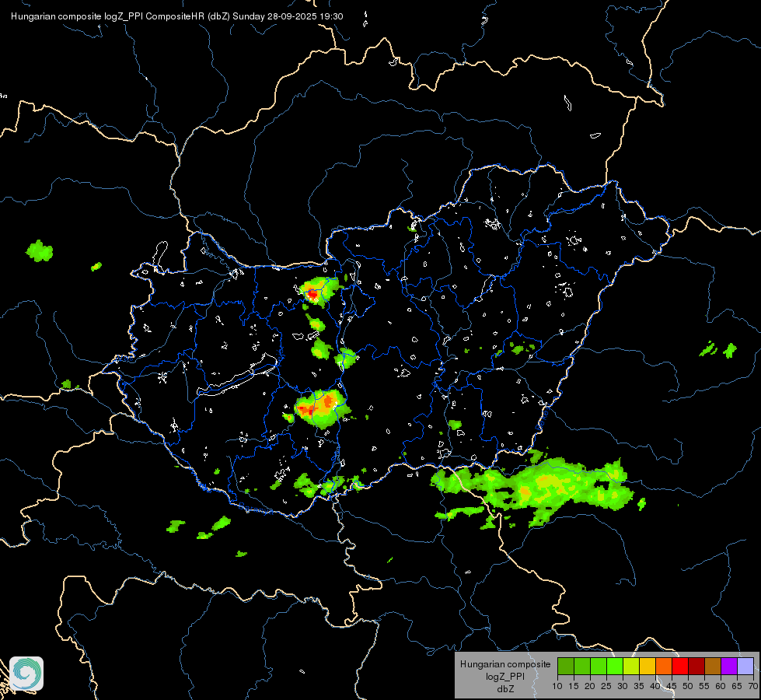Screen dimensions: 761x700
Task: Click the legend scale value 40
Action: [x=655, y=687]
